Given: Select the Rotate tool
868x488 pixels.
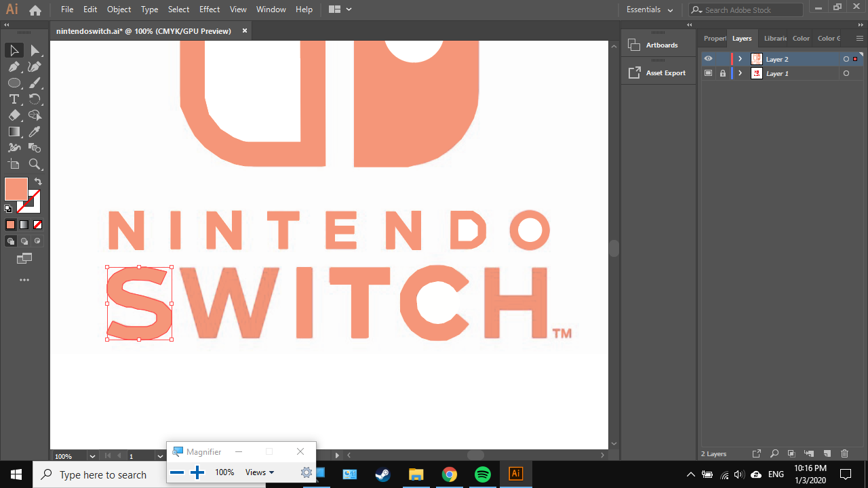Looking at the screenshot, I should (x=35, y=100).
